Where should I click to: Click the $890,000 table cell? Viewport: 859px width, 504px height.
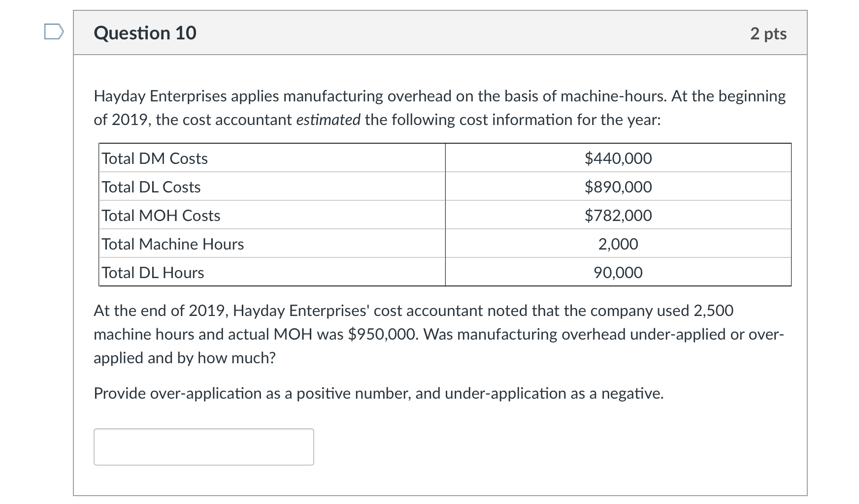(619, 187)
